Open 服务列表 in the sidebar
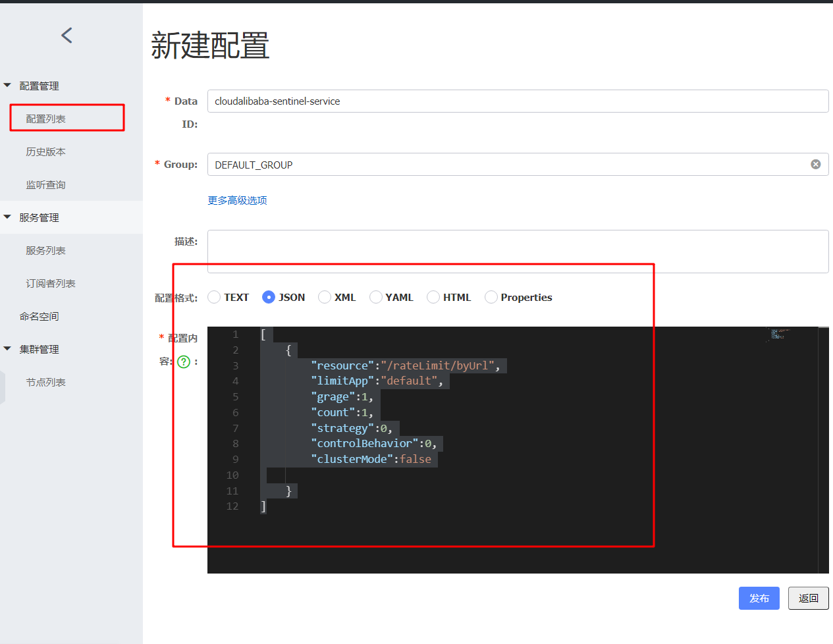Image resolution: width=833 pixels, height=644 pixels. click(x=45, y=250)
